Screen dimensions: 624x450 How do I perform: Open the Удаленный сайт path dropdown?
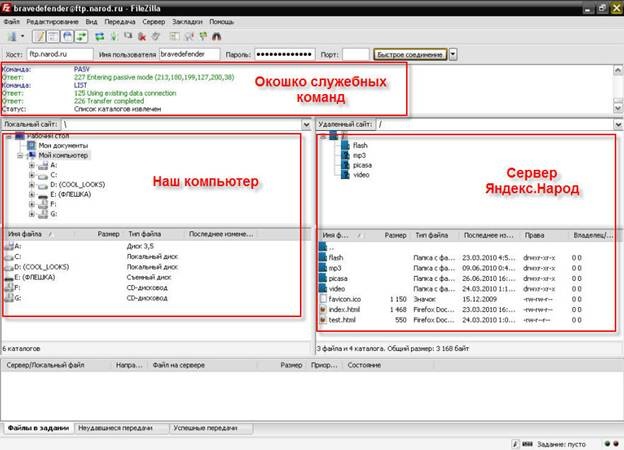point(618,125)
